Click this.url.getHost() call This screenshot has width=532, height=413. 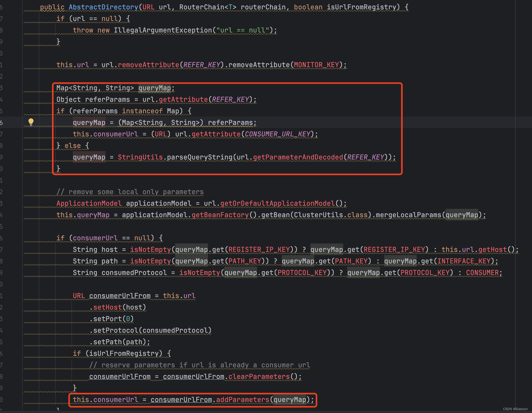(x=478, y=250)
